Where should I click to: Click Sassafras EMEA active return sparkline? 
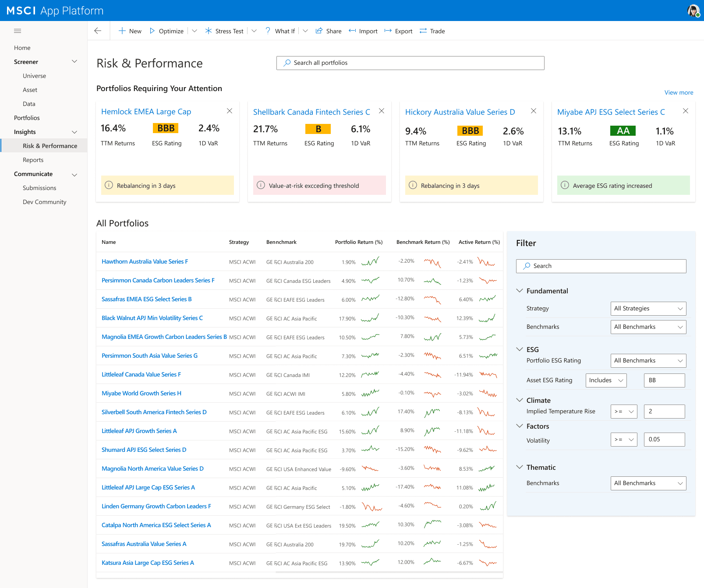coord(488,299)
